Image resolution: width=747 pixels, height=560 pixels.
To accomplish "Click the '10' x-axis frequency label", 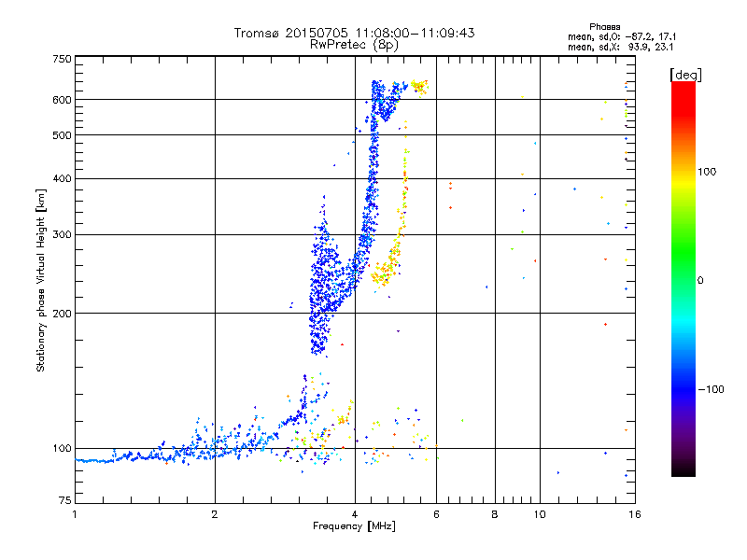I will 540,514.
